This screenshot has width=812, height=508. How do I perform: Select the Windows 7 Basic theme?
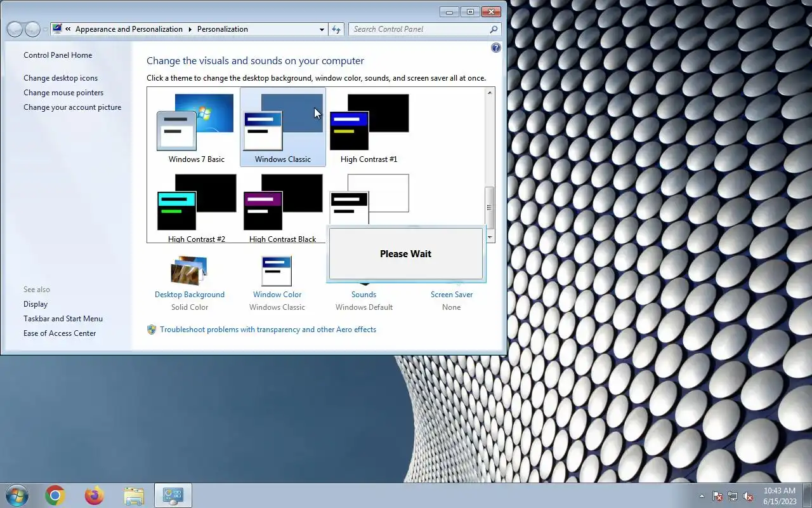[x=196, y=128]
